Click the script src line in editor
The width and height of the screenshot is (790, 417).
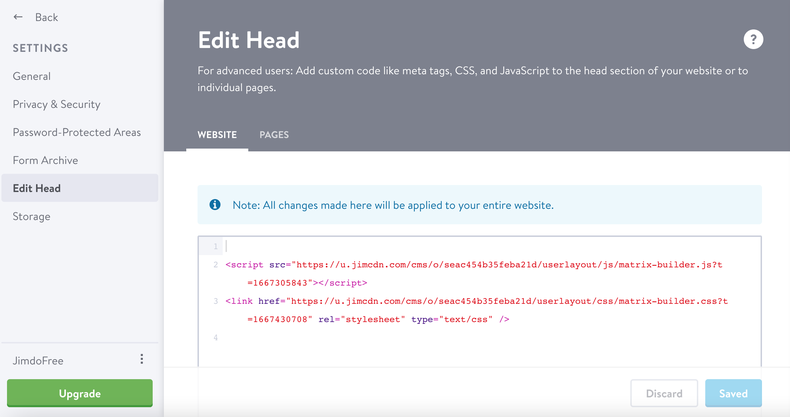click(x=474, y=264)
